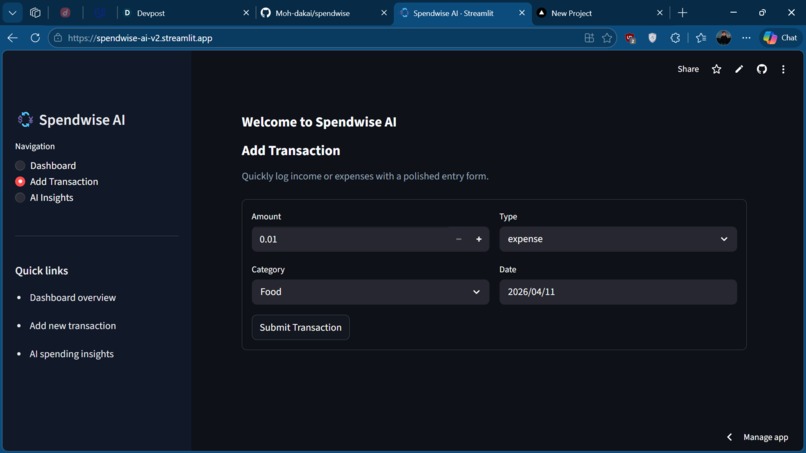Increase Amount with plus stepper
The height and width of the screenshot is (453, 806).
click(x=479, y=239)
